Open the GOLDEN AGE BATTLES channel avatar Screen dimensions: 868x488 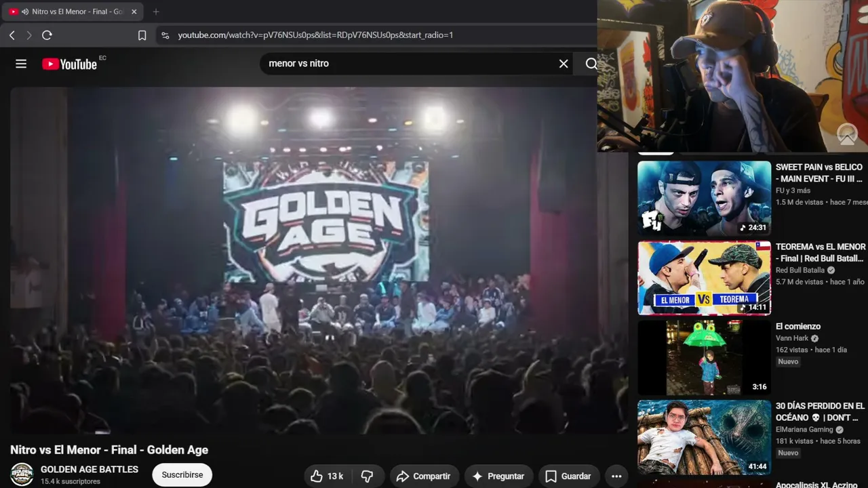point(22,474)
